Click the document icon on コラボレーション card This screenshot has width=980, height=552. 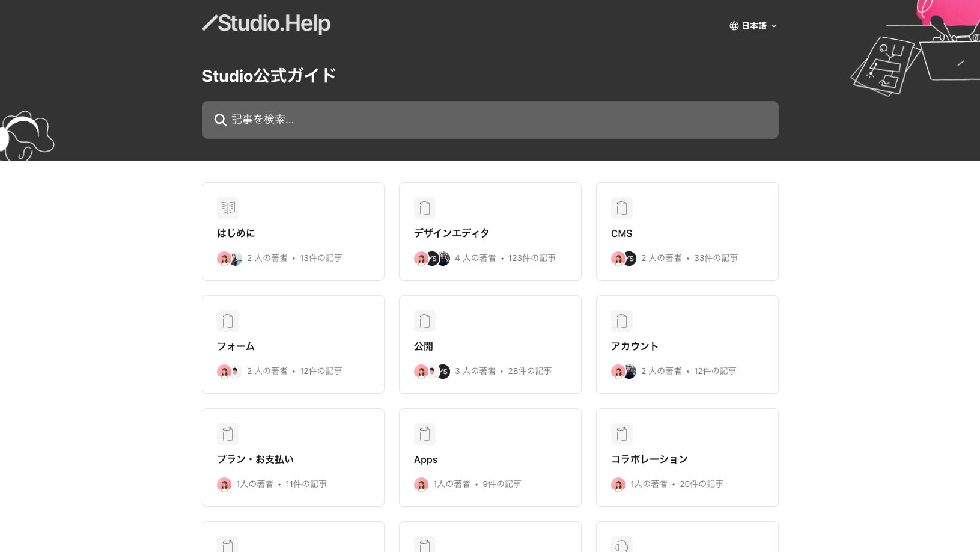point(621,434)
